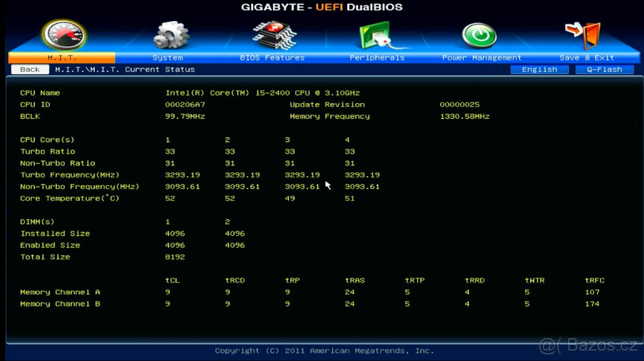This screenshot has height=361, width=644.
Task: Click the BCLK frequency value
Action: coord(185,116)
